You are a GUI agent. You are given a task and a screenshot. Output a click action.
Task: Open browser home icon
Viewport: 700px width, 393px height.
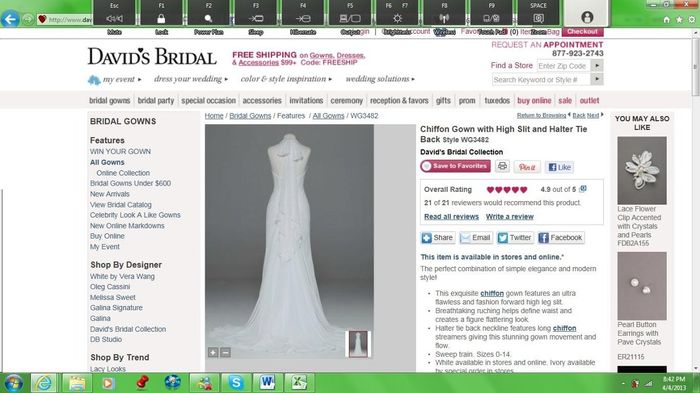click(666, 20)
